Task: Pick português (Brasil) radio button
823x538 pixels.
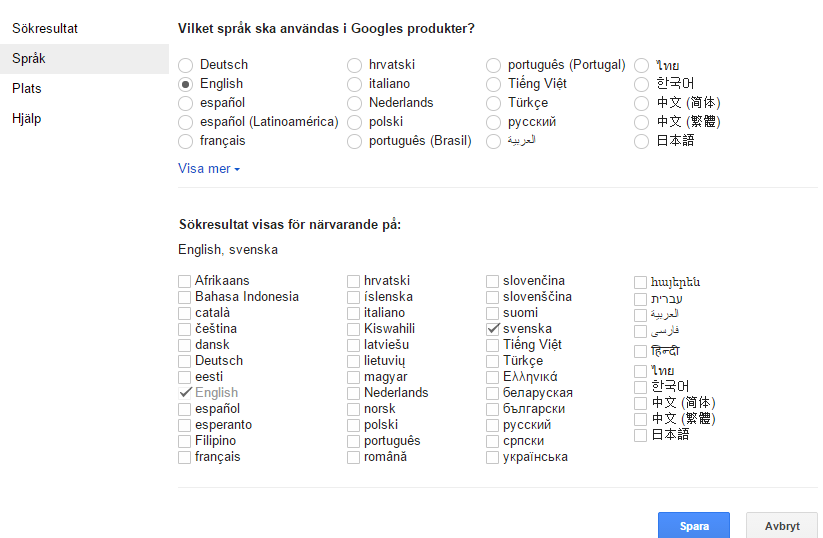Action: tap(354, 141)
